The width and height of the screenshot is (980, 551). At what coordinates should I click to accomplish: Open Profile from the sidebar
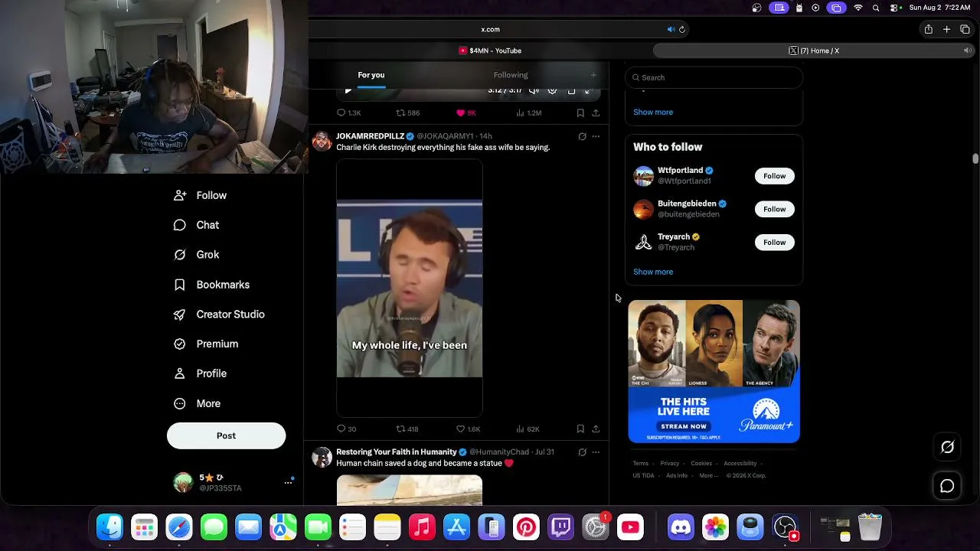coord(201,373)
